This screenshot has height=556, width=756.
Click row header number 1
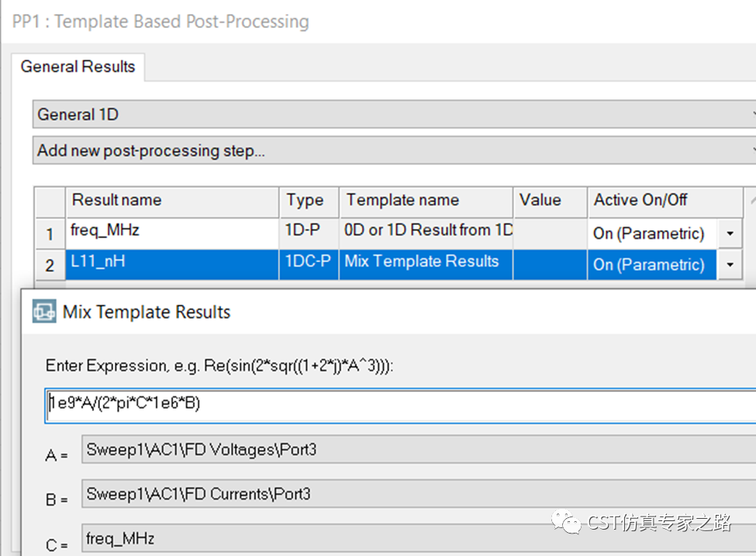point(50,234)
